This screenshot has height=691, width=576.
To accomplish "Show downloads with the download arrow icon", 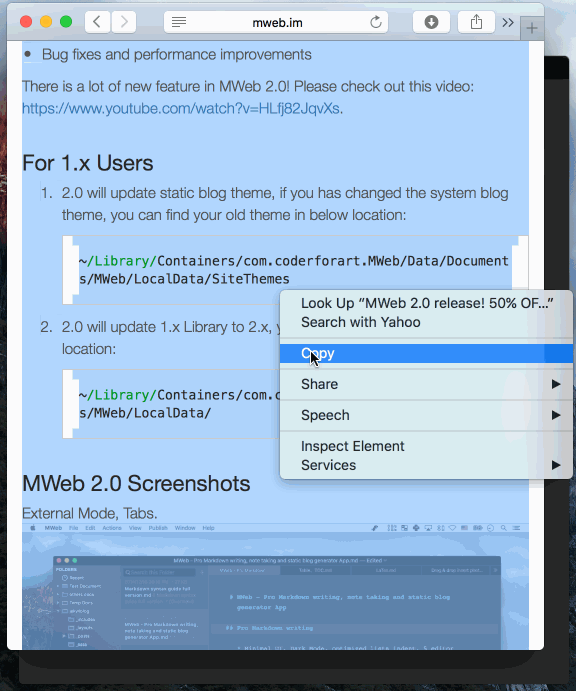I will (x=431, y=22).
